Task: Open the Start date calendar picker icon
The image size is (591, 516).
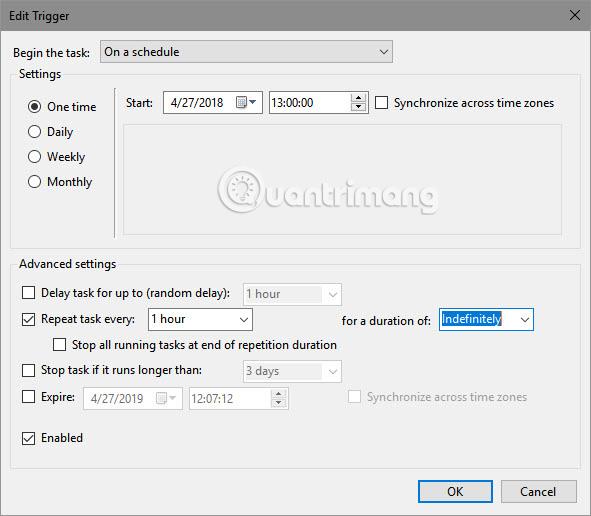Action: click(246, 102)
